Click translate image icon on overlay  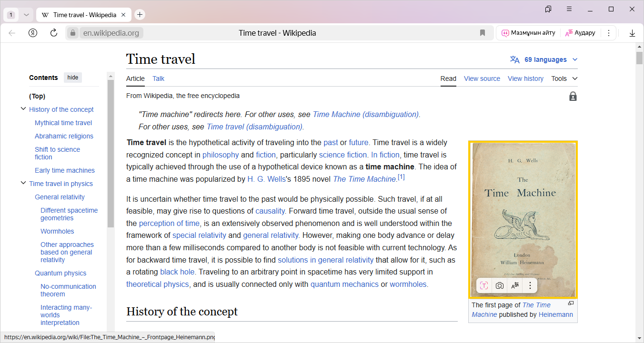(515, 285)
